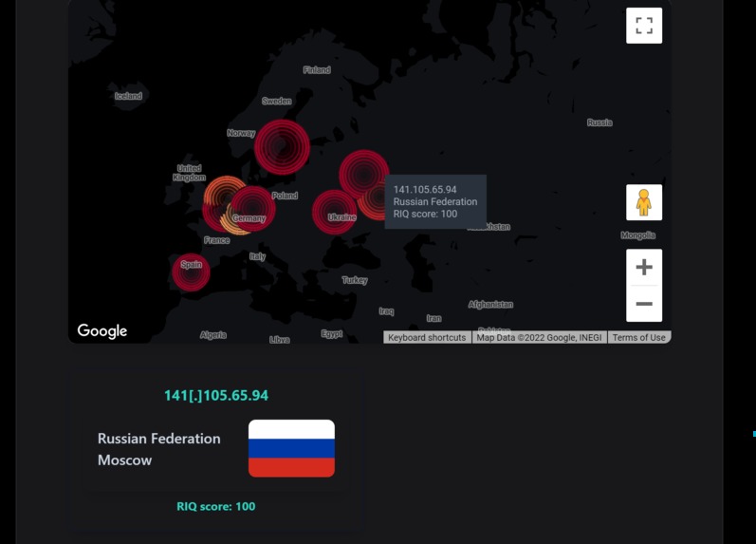
Task: Select the Street View pegman icon
Action: point(644,202)
